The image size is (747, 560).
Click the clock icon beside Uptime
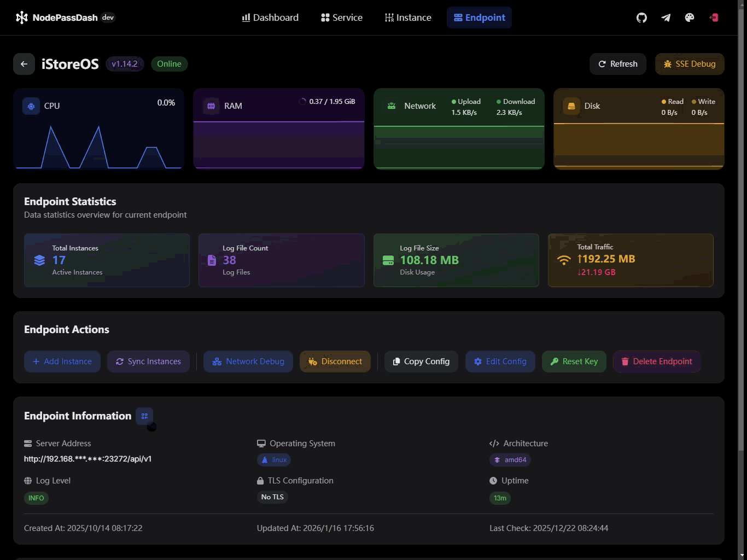(x=493, y=481)
